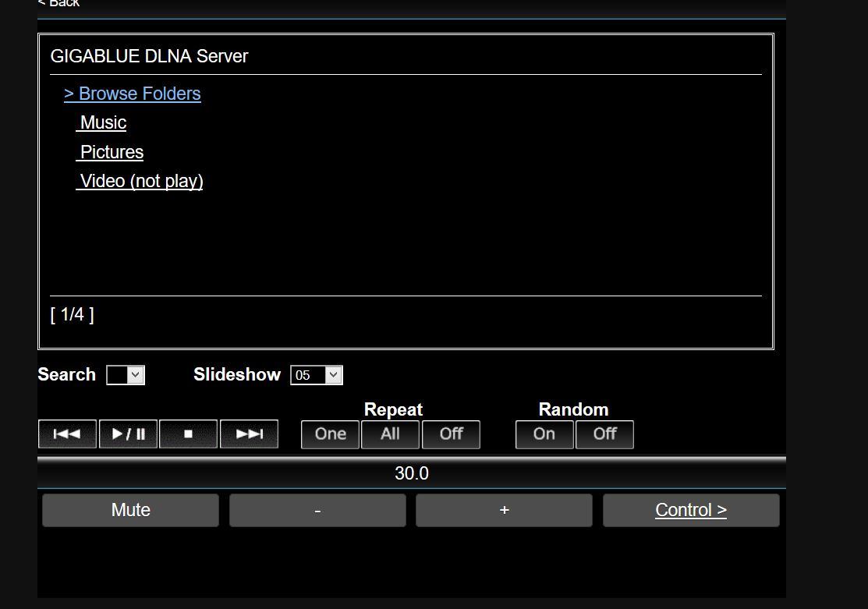Go to the Control page
Image resolution: width=868 pixels, height=609 pixels.
[691, 510]
